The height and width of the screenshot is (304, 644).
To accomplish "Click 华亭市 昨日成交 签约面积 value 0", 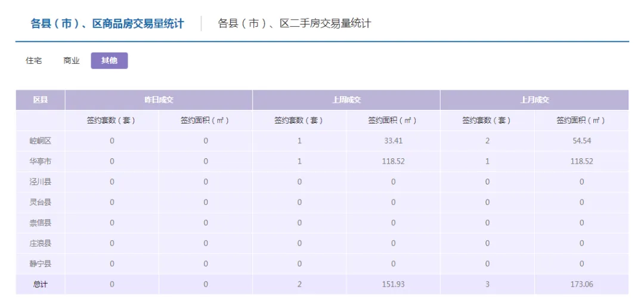I will coord(205,162).
